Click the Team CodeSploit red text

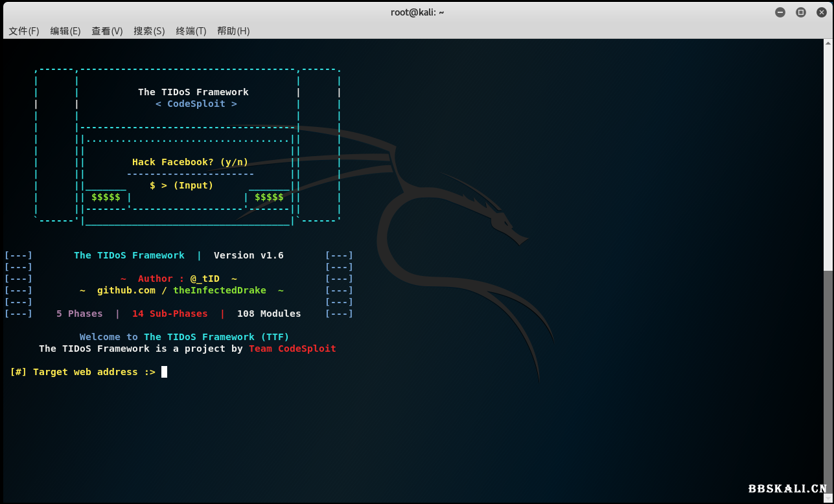292,349
